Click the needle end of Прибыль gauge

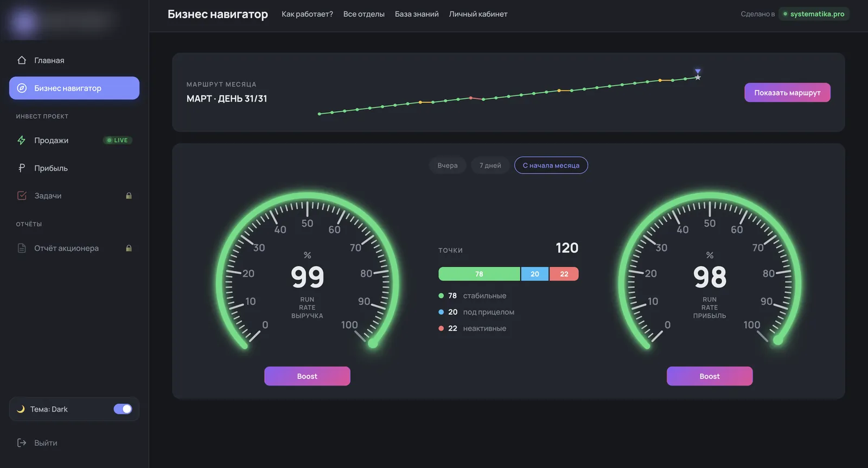point(778,341)
